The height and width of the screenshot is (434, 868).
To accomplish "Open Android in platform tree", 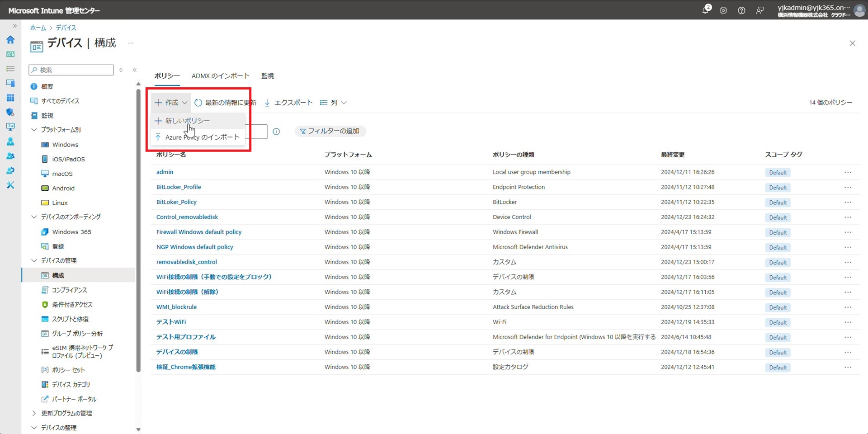I will coord(63,188).
